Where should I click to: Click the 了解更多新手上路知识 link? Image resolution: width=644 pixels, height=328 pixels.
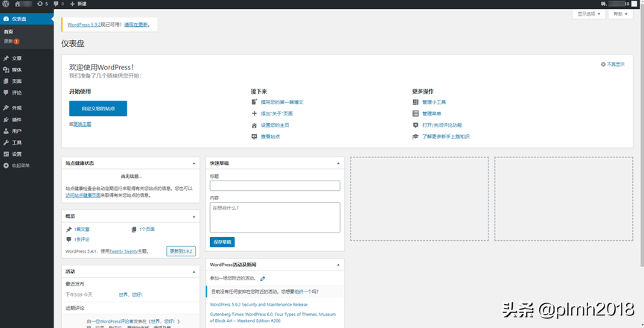(x=446, y=137)
